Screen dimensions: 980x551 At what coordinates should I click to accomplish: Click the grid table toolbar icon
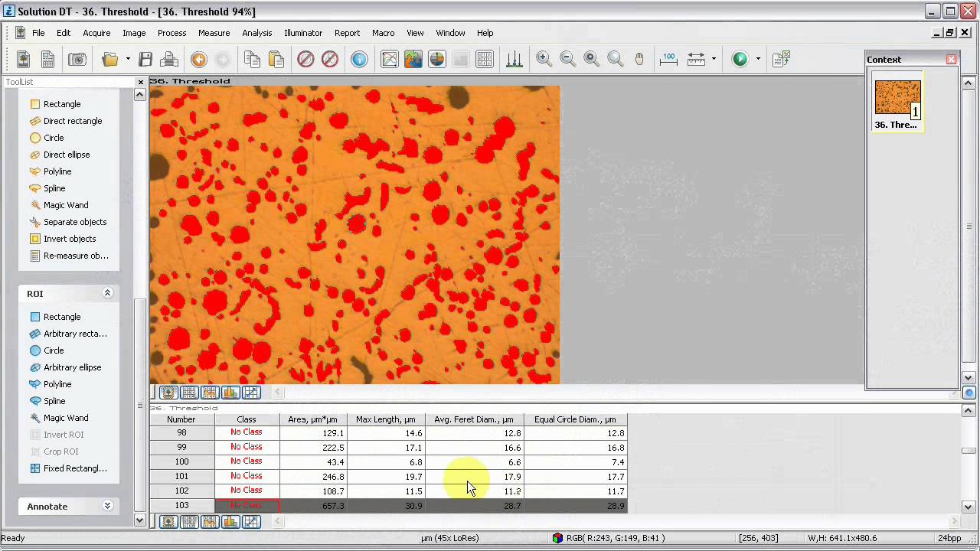click(x=485, y=59)
